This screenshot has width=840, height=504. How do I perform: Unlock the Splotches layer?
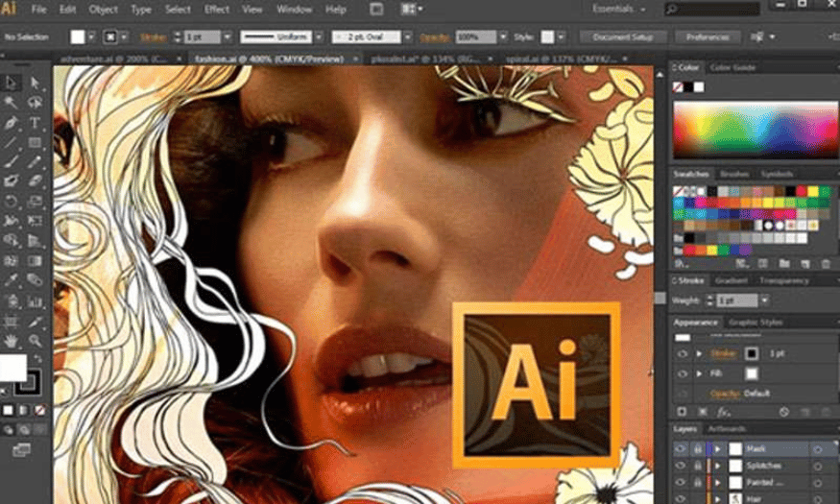[x=698, y=466]
